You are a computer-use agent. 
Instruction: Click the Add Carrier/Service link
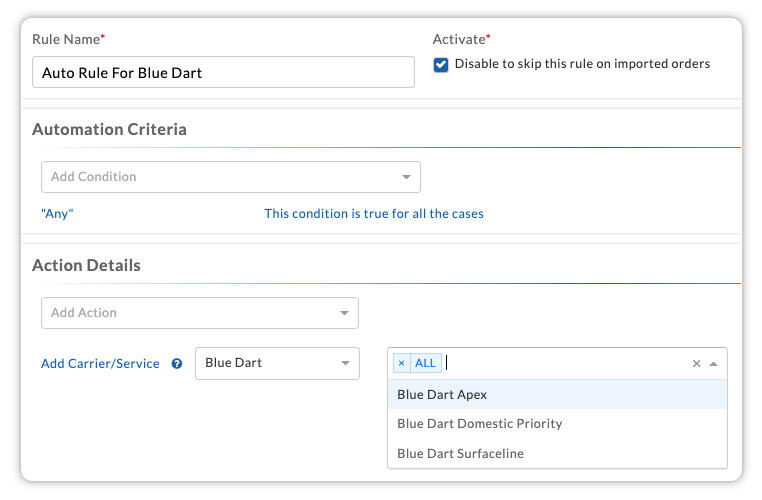(x=100, y=363)
